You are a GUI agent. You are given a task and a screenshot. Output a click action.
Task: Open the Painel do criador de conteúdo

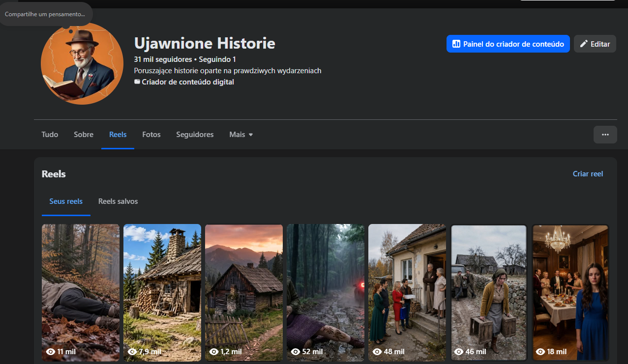508,44
